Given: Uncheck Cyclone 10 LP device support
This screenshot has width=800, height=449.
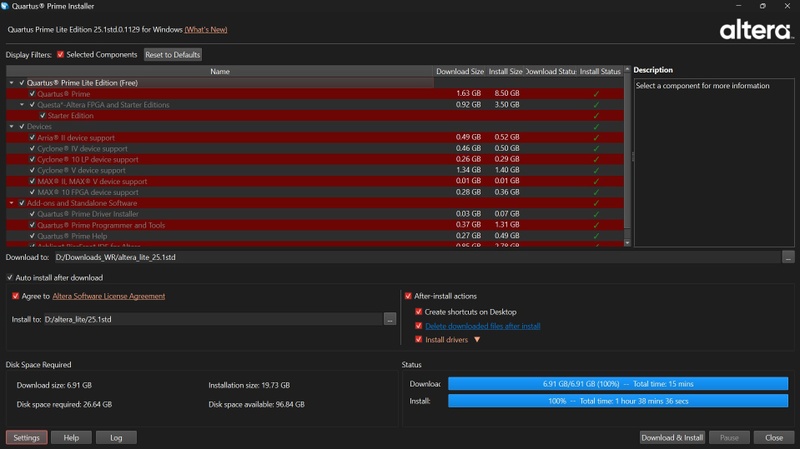Looking at the screenshot, I should click(32, 159).
